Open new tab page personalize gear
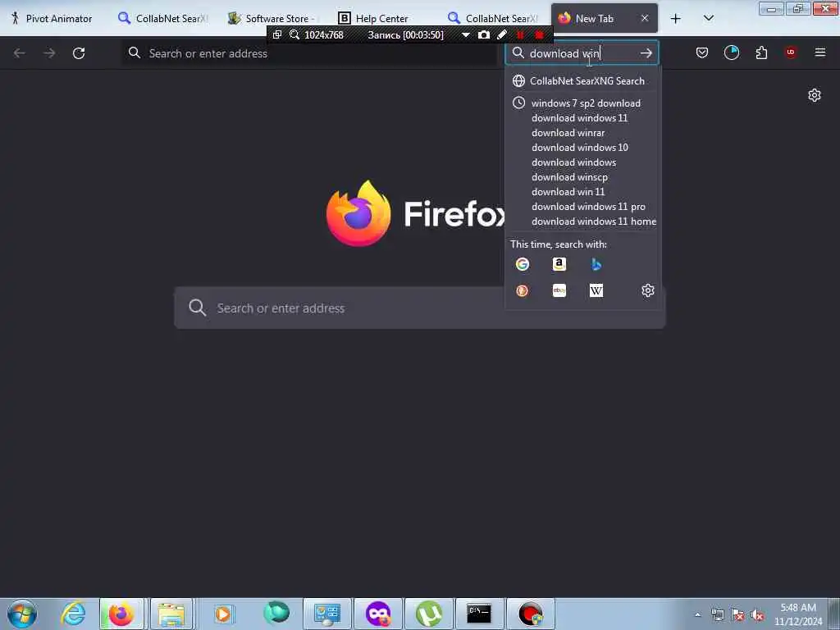Screen dimensions: 840x630 tap(815, 95)
